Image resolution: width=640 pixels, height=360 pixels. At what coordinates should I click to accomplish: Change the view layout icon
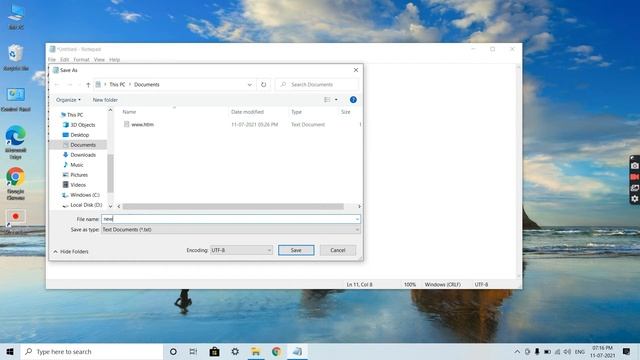click(x=327, y=100)
